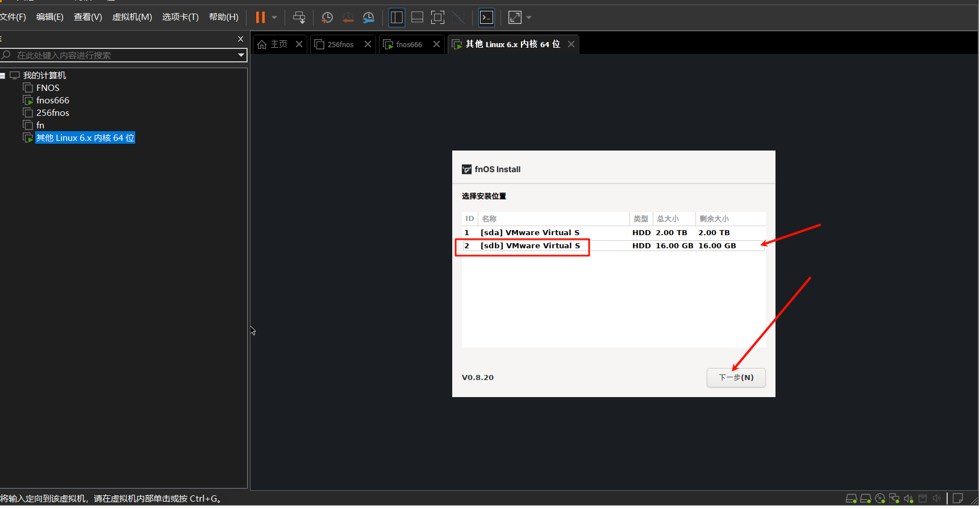Viewport: 980px width, 509px height.
Task: Open the message log note icon
Action: [x=958, y=499]
